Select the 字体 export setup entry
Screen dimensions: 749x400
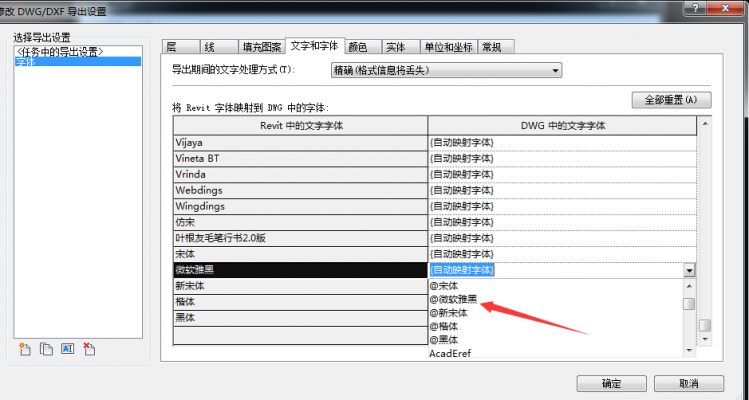[78, 62]
